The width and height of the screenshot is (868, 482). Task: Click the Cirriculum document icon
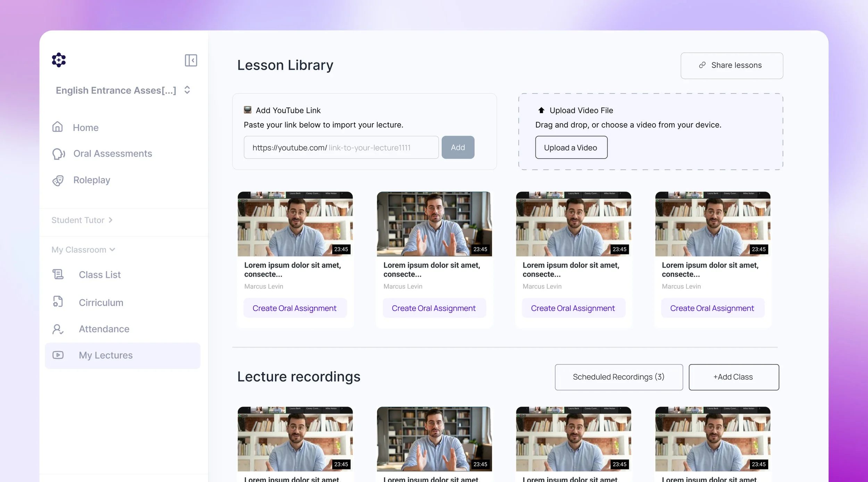pos(58,302)
